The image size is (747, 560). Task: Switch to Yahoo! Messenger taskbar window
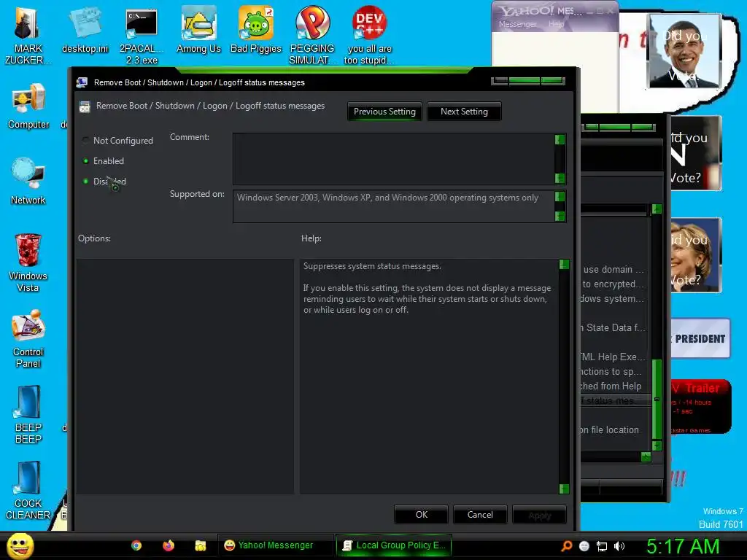point(276,545)
